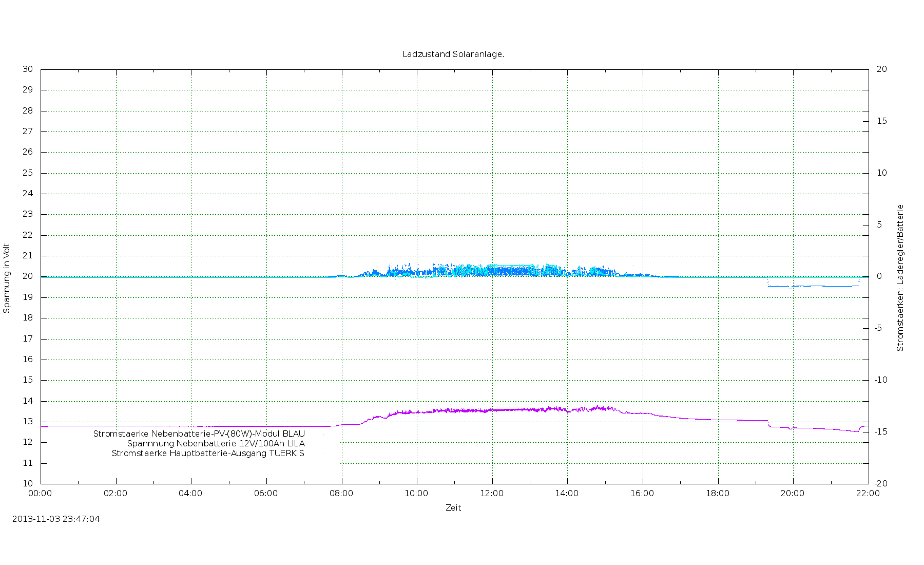924x565 pixels.
Task: Pick legend entry "Stromstaerke Hauptbatterie-Ausgang TUERKIS"
Action: click(x=208, y=454)
